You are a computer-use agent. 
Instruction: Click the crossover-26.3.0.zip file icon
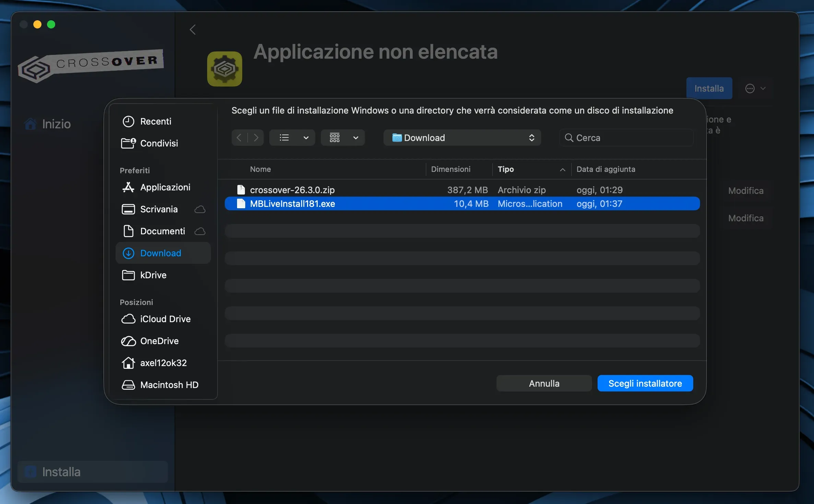[x=241, y=190]
